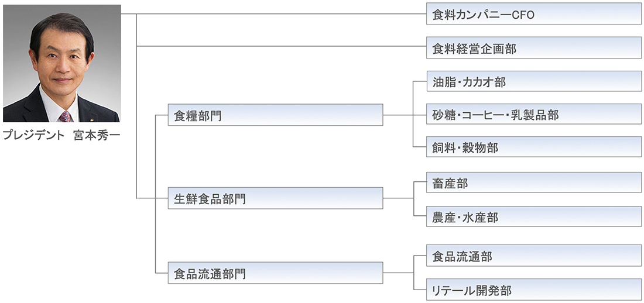Open the 食料経営企画部 box

tap(533, 49)
